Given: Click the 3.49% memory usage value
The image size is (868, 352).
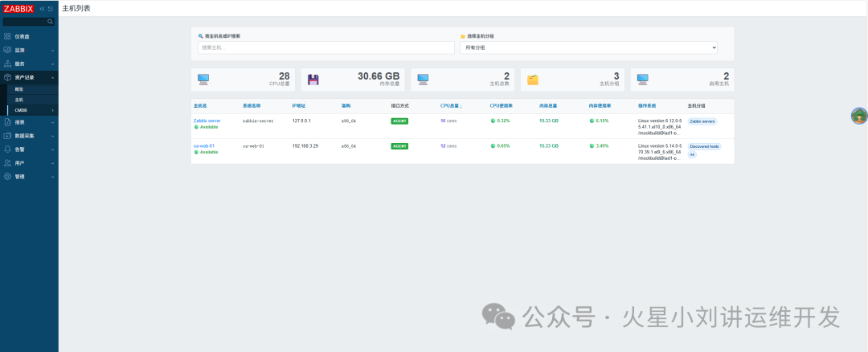Looking at the screenshot, I should click(x=602, y=146).
